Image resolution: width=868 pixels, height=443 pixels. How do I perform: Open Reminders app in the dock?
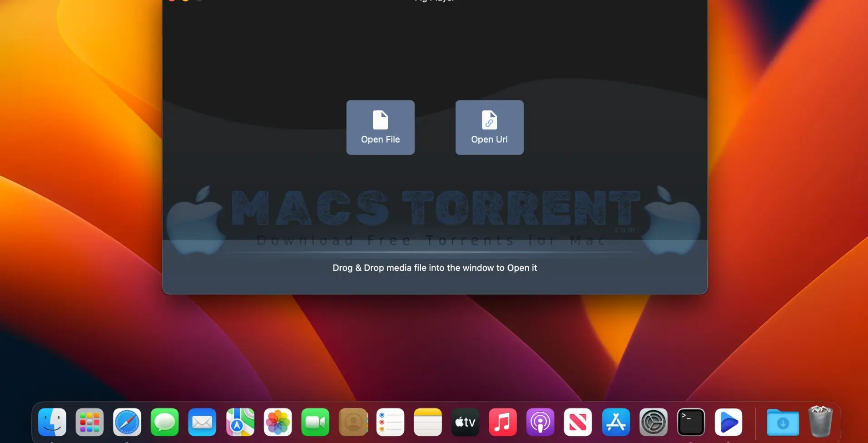coord(390,422)
